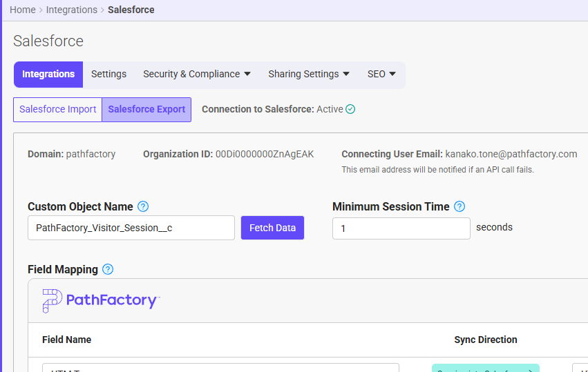Click the Salesforce breadcrumb item

pyautogui.click(x=131, y=10)
